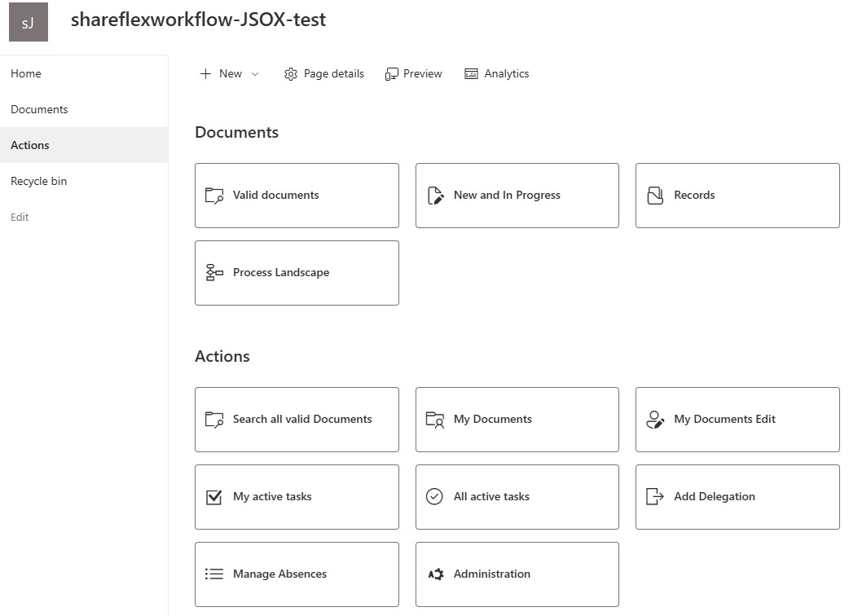The image size is (849, 616).
Task: Click the My Documents folder-person icon
Action: 435,420
